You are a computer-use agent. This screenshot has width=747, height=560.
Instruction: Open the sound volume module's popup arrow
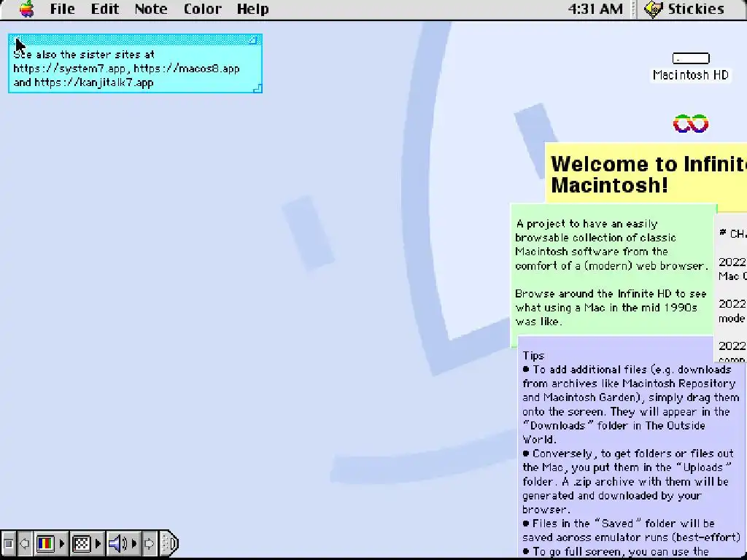coord(134,543)
